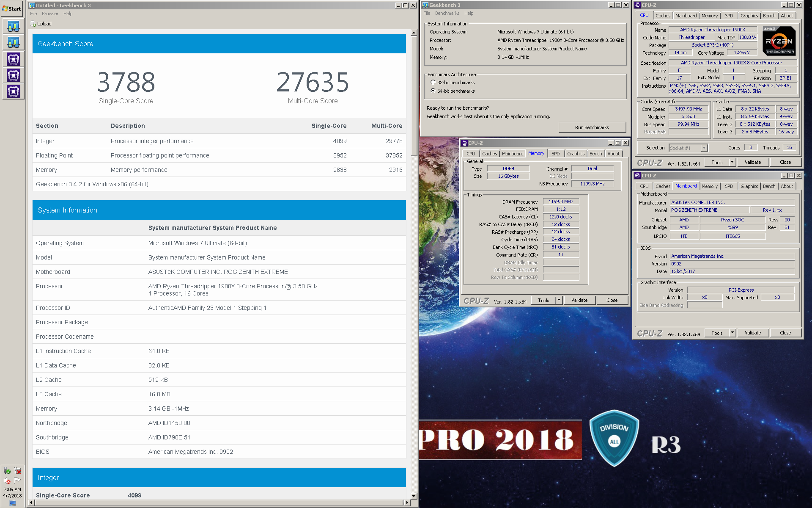Activate the first CPU-Z chip taskbar button
The image size is (812, 508).
click(13, 59)
